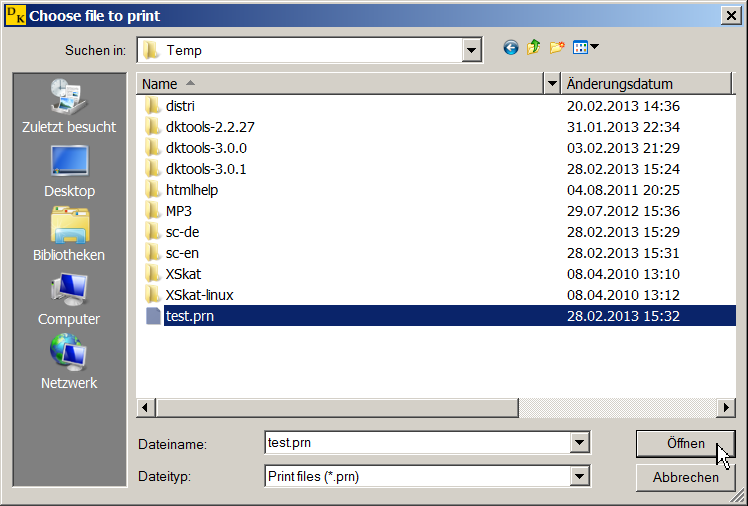Select the dktools-3.0.1 folder
Image resolution: width=748 pixels, height=506 pixels.
[x=206, y=169]
